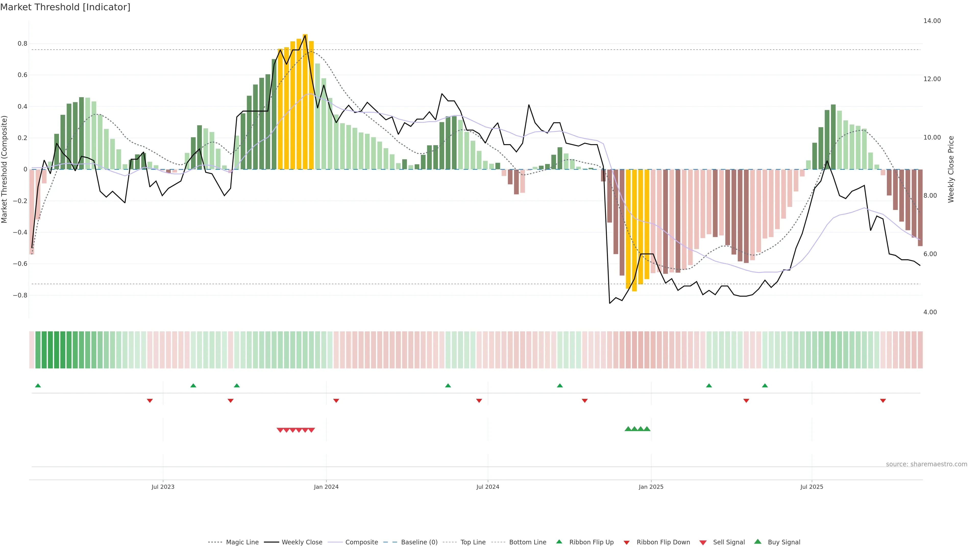Click Ribbon Flip Up legend triangle

pyautogui.click(x=559, y=542)
